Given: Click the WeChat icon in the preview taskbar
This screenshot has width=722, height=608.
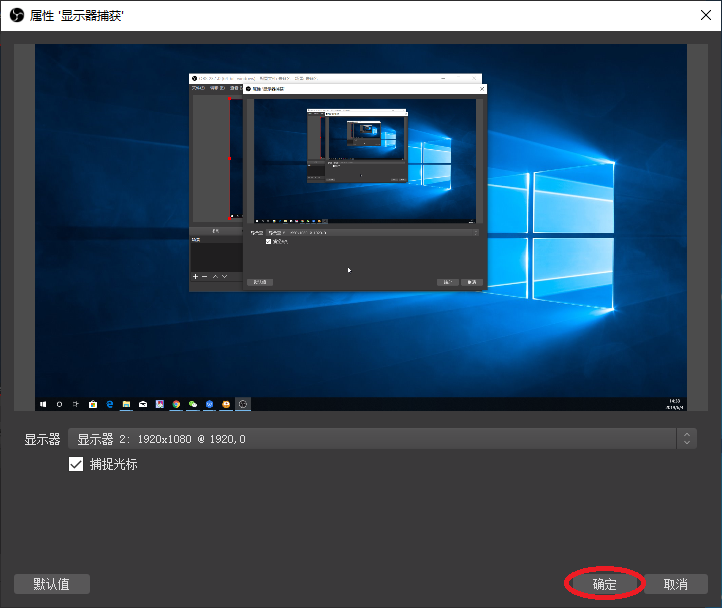Looking at the screenshot, I should click(193, 404).
